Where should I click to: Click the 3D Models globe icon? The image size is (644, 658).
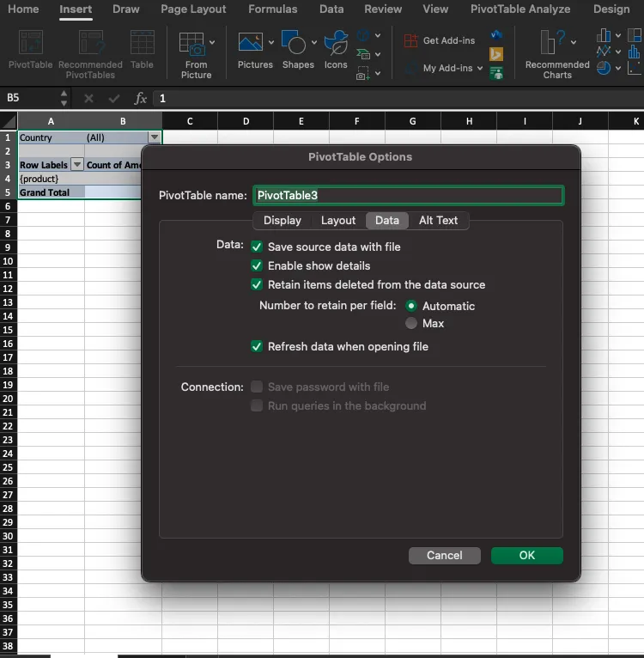pos(363,36)
